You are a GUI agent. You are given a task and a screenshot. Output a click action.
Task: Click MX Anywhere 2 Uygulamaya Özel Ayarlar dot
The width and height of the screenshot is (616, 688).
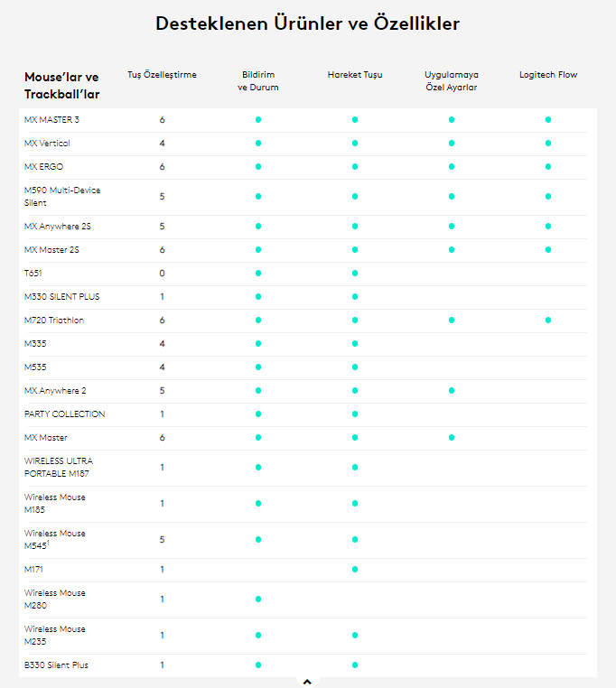(x=452, y=390)
